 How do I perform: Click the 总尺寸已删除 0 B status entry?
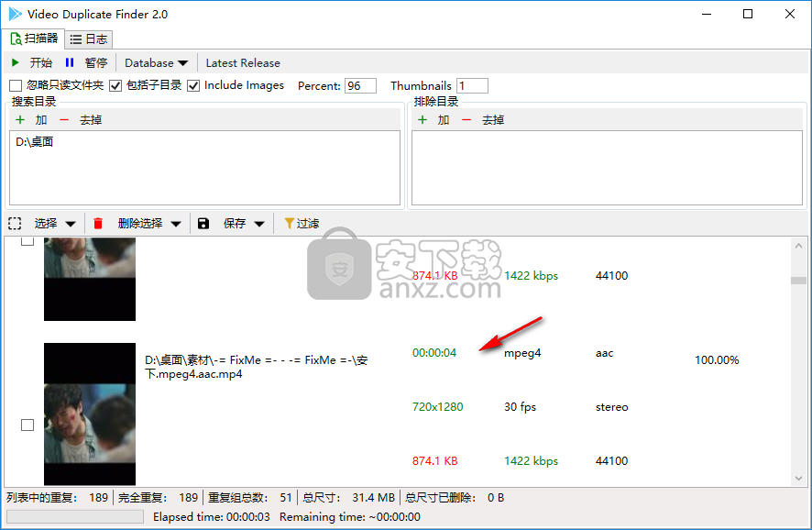[455, 497]
